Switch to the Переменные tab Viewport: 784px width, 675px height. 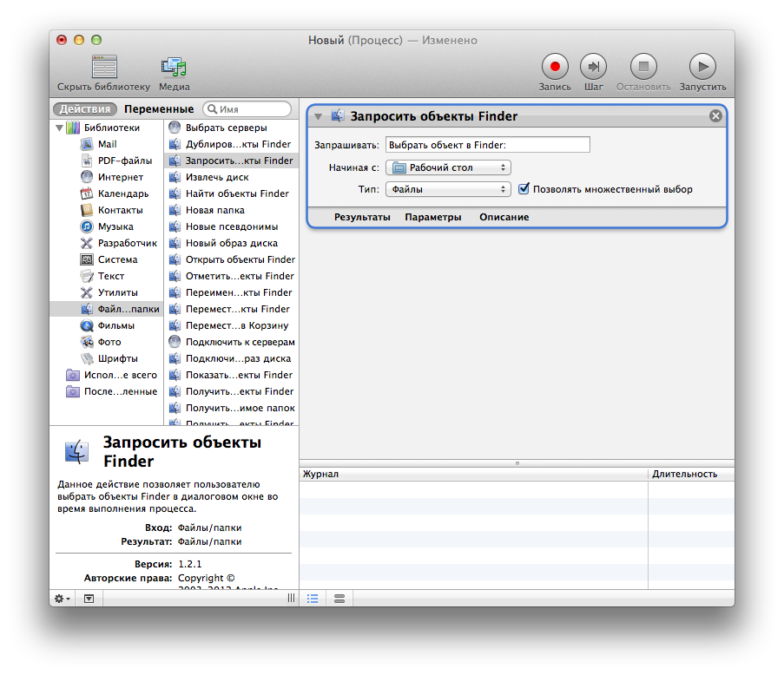coord(159,109)
